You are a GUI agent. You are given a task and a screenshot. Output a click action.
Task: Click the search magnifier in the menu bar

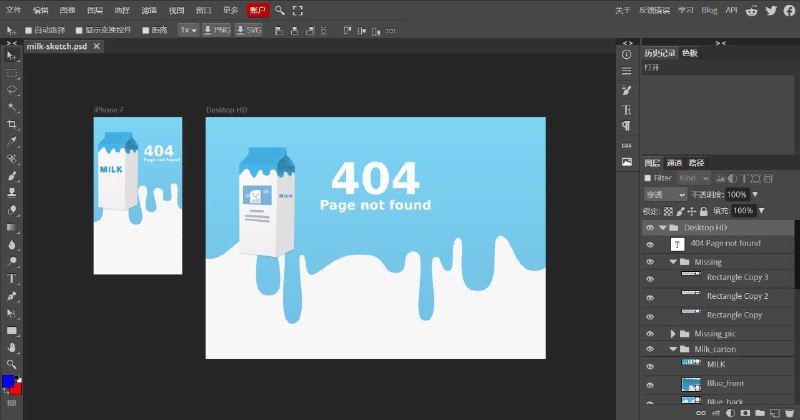click(280, 10)
